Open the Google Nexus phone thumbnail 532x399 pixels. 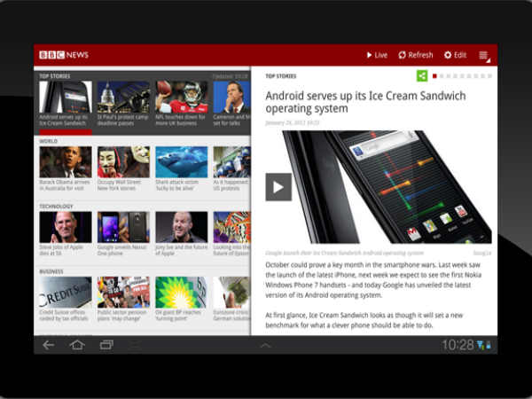[123, 227]
